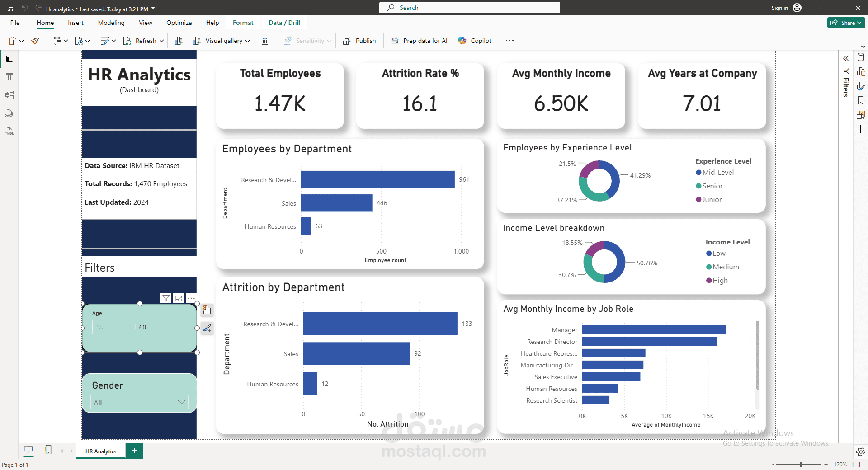Click the Refresh button
This screenshot has width=868, height=470.
coord(140,41)
